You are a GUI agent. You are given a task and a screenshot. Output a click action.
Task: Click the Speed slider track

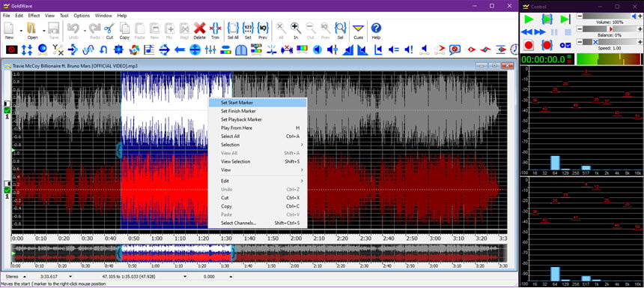[x=610, y=41]
